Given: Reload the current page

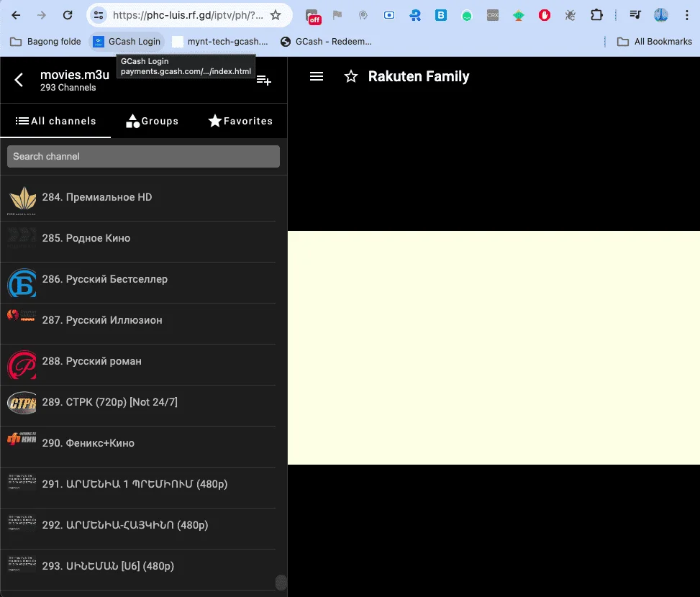Looking at the screenshot, I should pos(68,15).
